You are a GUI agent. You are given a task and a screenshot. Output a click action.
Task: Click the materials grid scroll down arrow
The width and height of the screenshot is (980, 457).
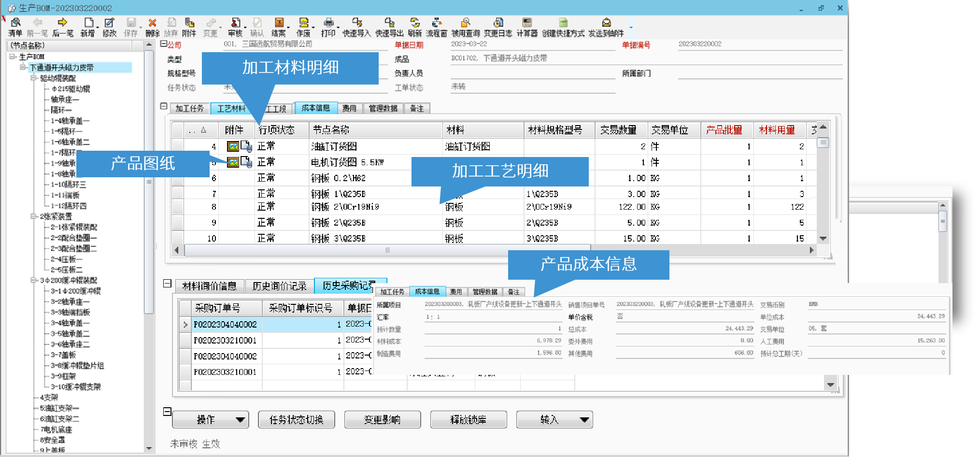824,239
